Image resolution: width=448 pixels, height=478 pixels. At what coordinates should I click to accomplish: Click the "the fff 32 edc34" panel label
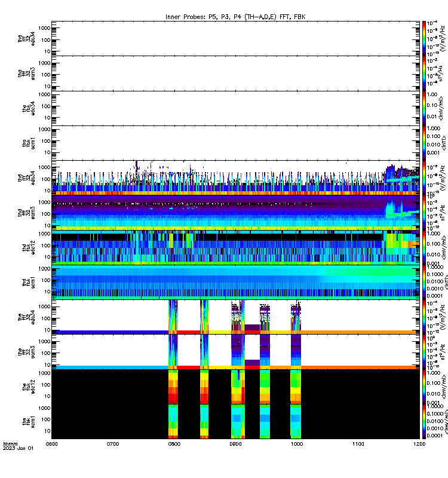coord(26,317)
